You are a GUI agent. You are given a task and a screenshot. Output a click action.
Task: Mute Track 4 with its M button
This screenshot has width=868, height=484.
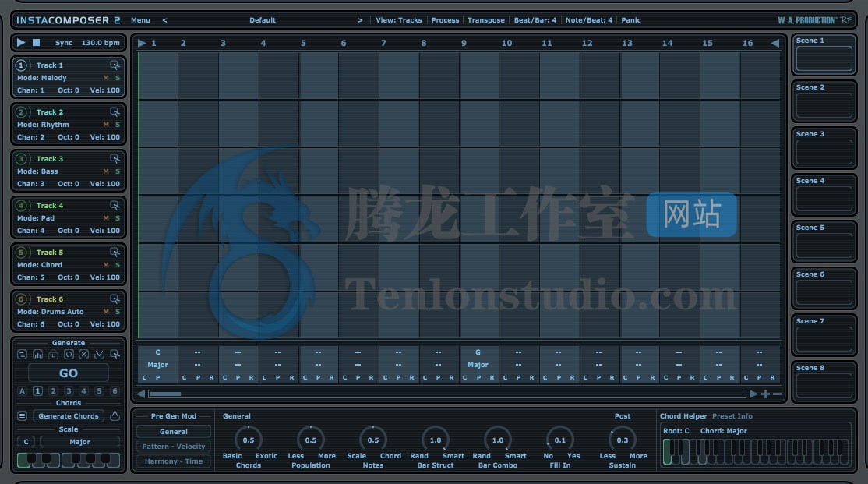(106, 219)
